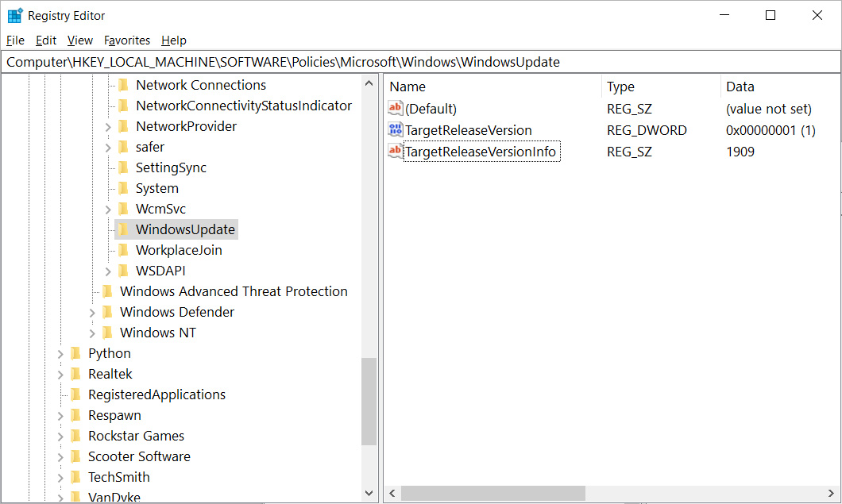Click the Windows Defender folder icon
The width and height of the screenshot is (842, 504).
pyautogui.click(x=107, y=312)
